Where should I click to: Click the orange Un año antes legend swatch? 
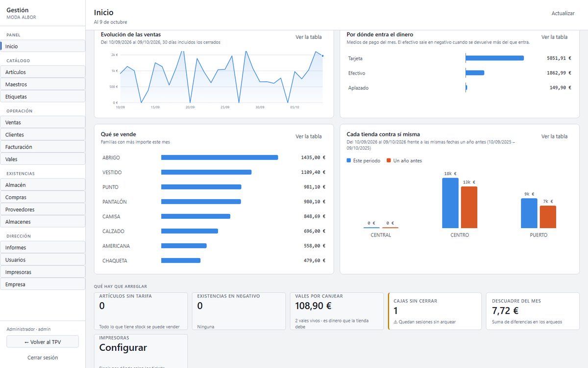click(x=389, y=160)
